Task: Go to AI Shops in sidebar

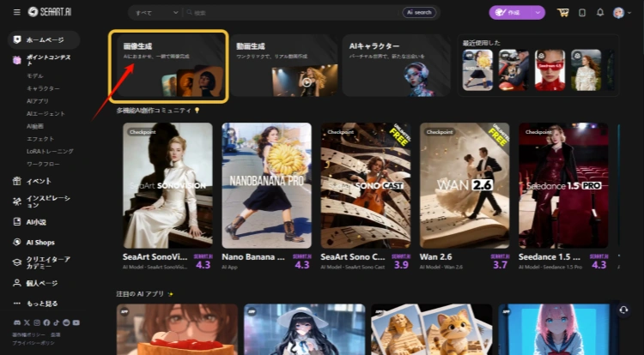Action: pyautogui.click(x=39, y=243)
